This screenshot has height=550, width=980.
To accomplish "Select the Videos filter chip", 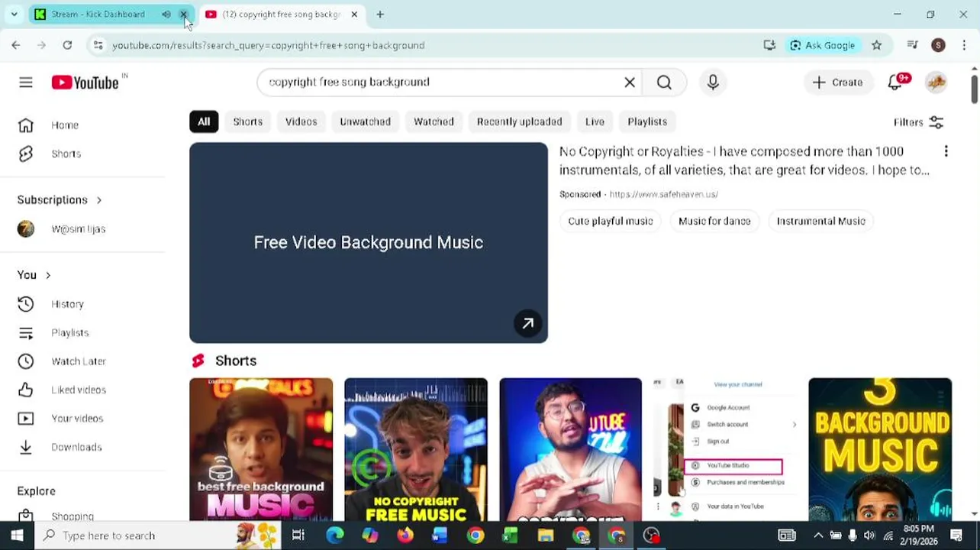I will 301,121.
